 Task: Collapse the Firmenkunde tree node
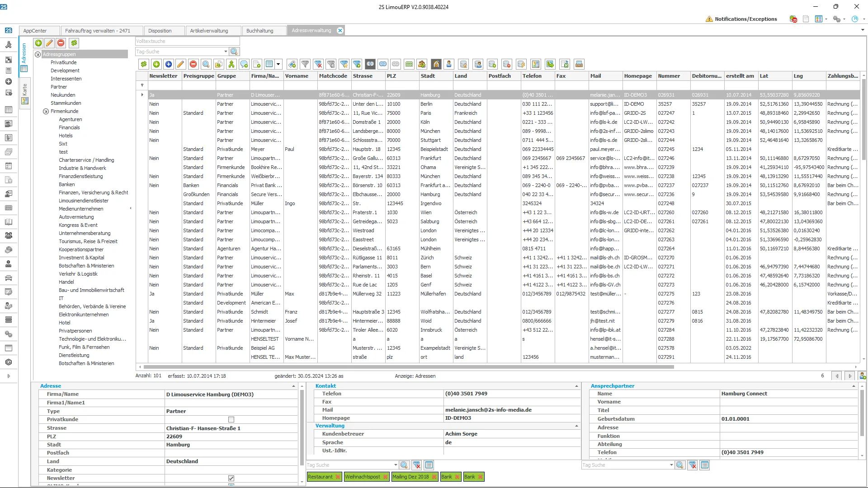(x=46, y=111)
